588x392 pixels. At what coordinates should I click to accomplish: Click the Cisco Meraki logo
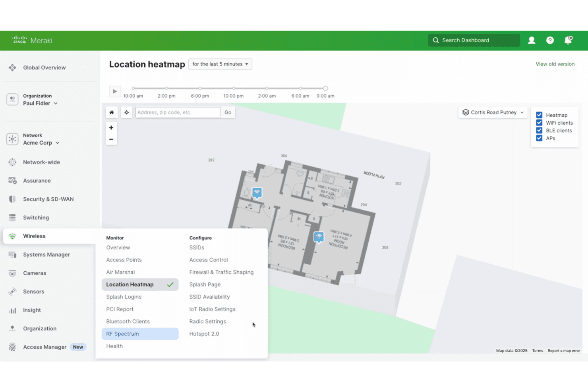pyautogui.click(x=32, y=40)
